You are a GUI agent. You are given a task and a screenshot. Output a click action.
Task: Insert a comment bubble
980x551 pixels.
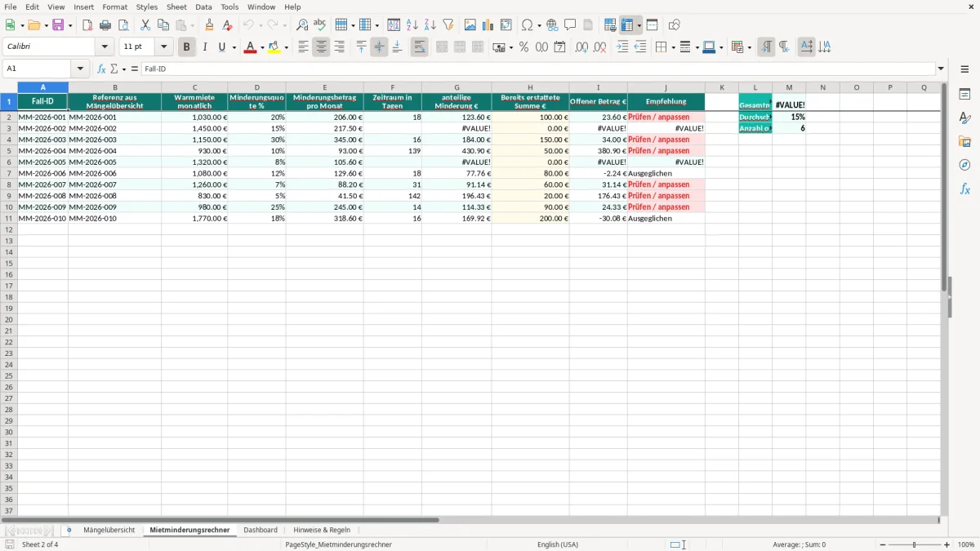point(570,25)
